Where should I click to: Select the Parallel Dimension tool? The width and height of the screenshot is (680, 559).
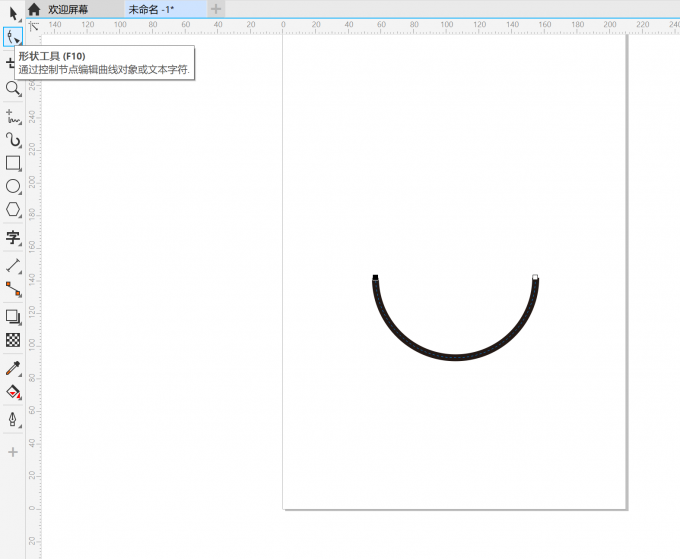click(13, 265)
